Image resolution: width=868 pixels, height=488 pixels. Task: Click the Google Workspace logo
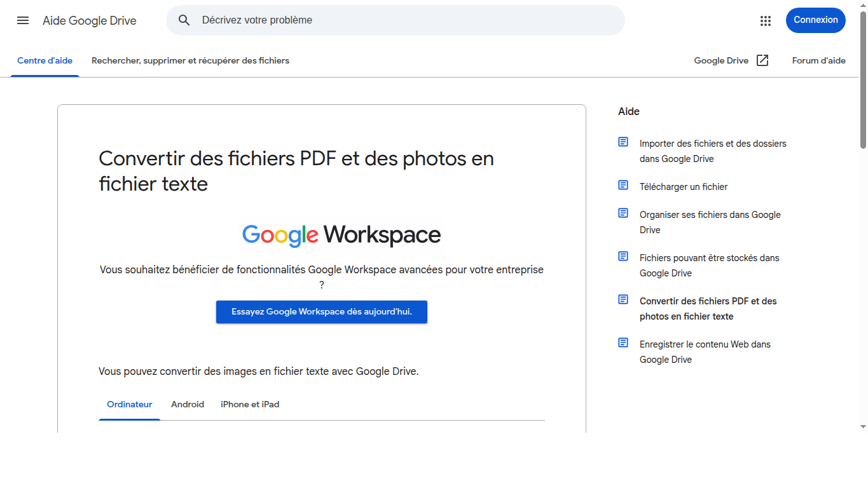coord(341,235)
